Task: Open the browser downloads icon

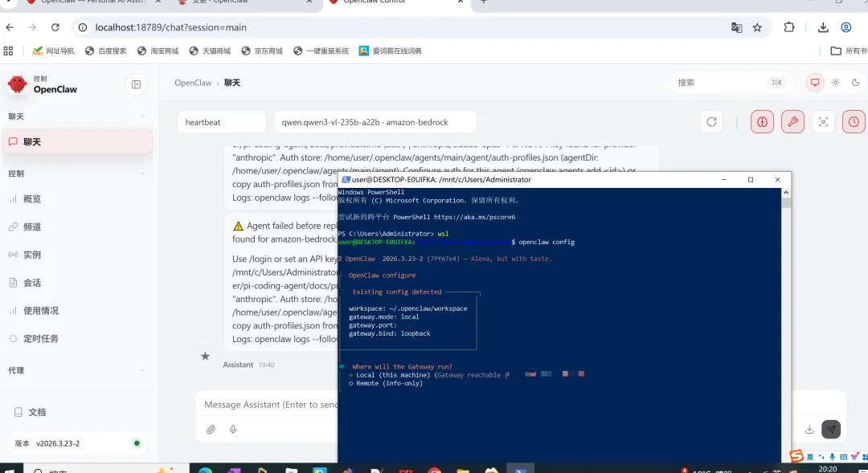Action: point(823,27)
